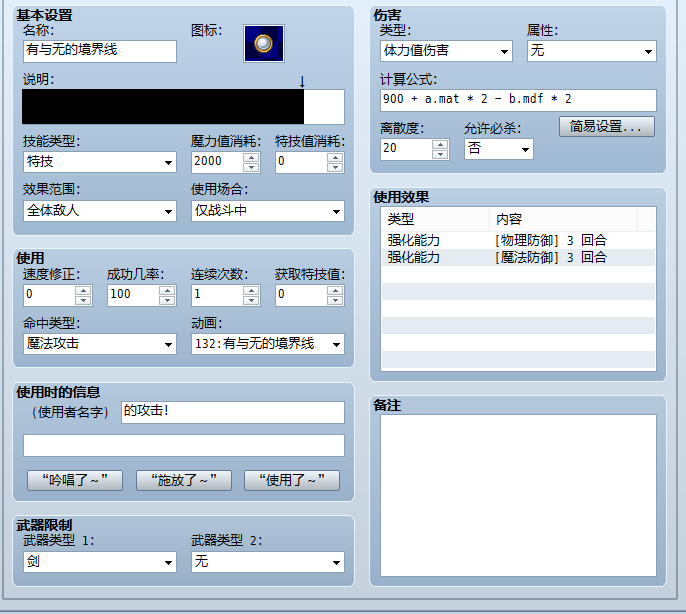686x614 pixels.
Task: Click the skill icon image
Action: (264, 43)
